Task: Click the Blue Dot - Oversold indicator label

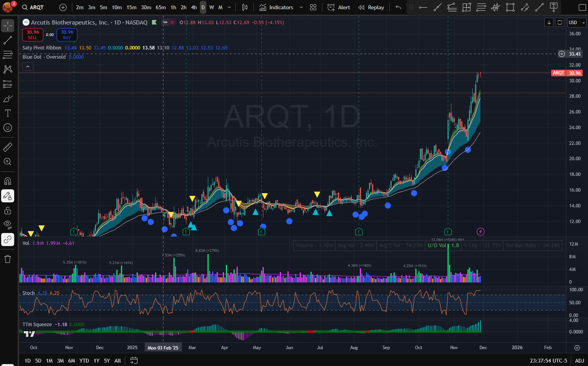Action: click(x=44, y=57)
